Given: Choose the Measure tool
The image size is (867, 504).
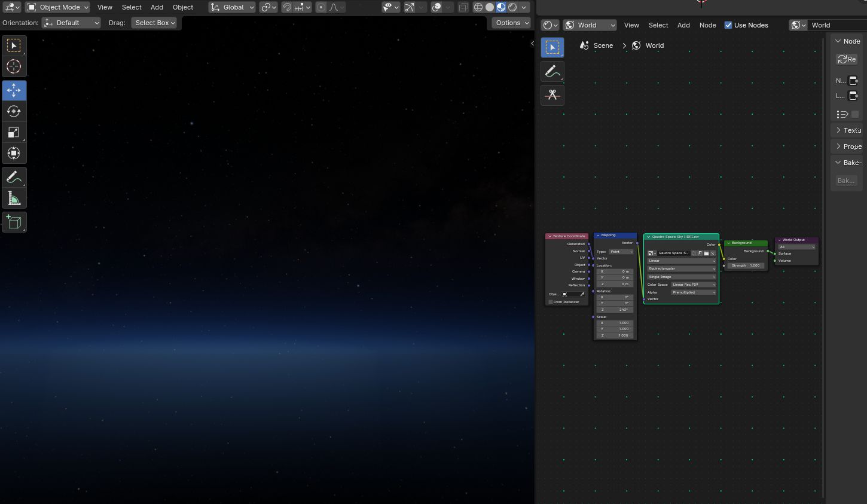Looking at the screenshot, I should tap(14, 198).
